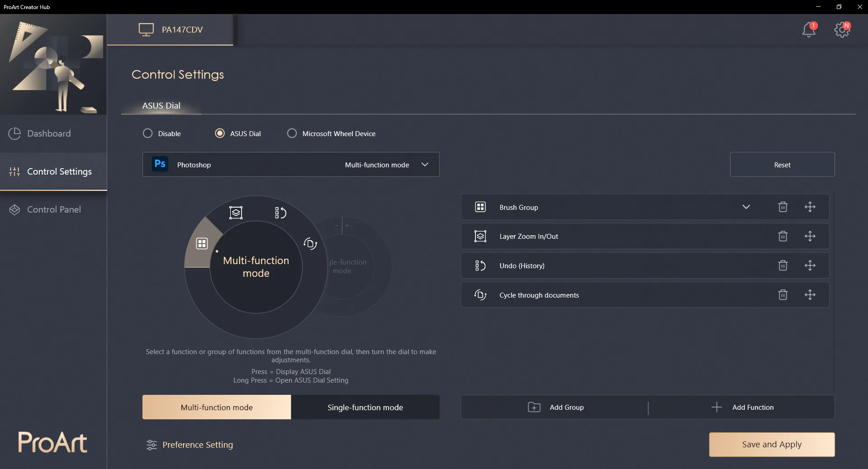Click the Layer Zoom In/Out list icon
The width and height of the screenshot is (868, 469).
(x=480, y=236)
